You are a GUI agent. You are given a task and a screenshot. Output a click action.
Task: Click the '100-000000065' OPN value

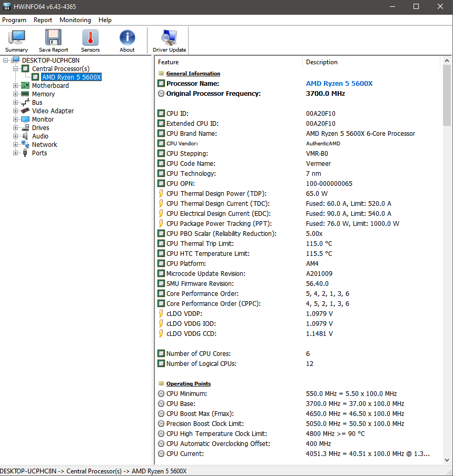pos(329,184)
